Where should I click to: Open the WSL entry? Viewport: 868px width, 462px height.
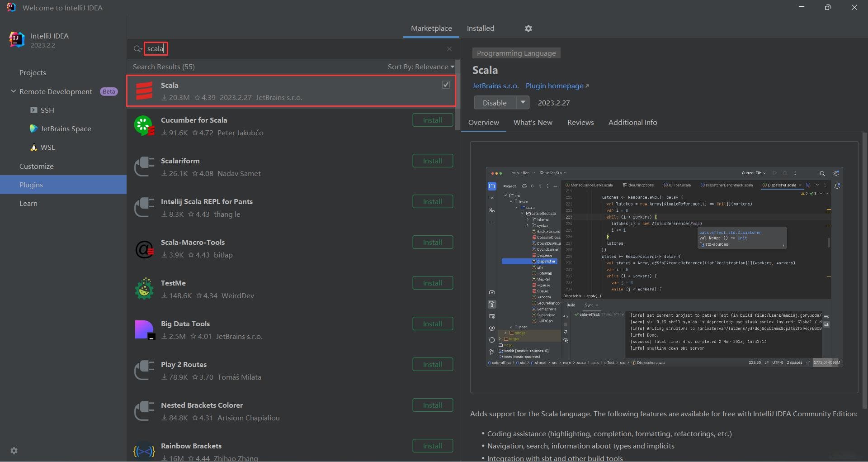point(43,147)
